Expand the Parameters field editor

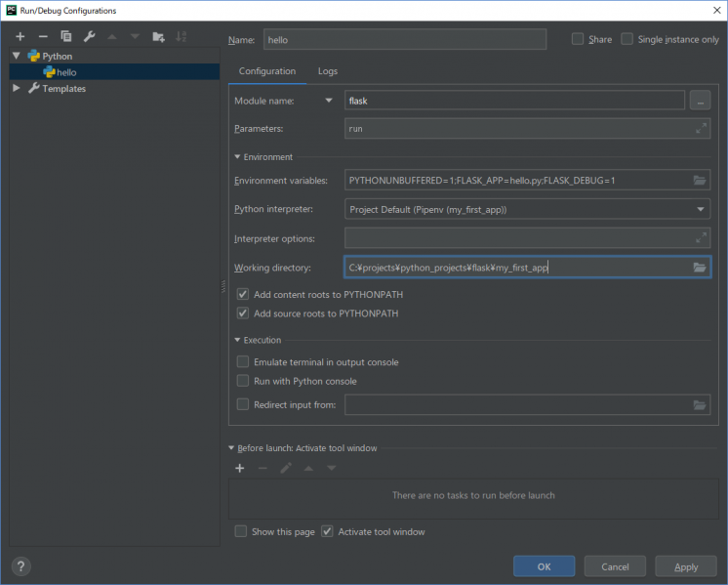(701, 128)
